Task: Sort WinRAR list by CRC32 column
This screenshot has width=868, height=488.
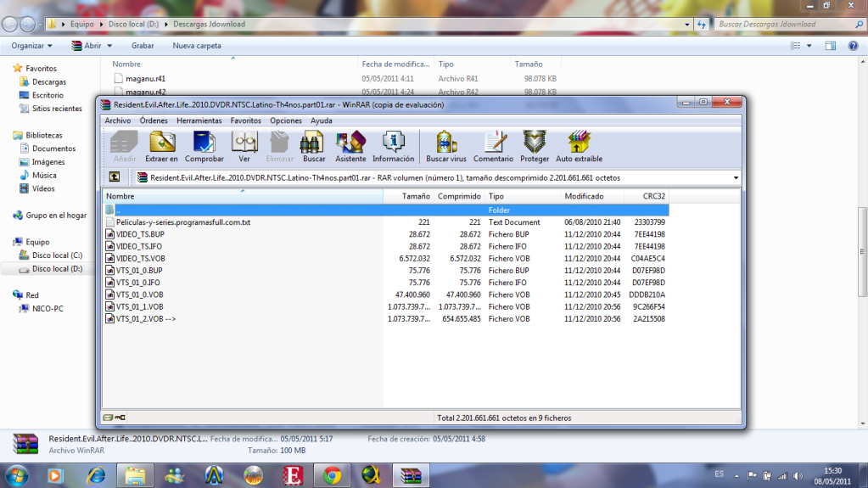Action: click(x=646, y=196)
